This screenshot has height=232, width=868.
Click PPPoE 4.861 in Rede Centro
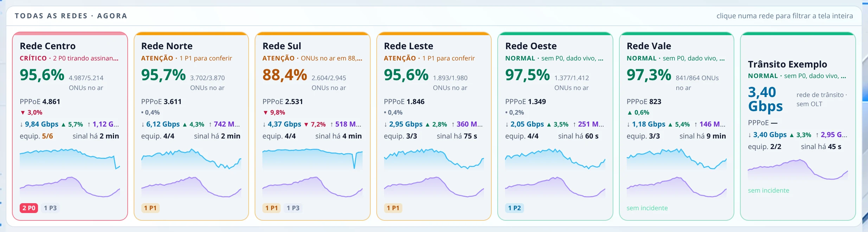tap(40, 102)
